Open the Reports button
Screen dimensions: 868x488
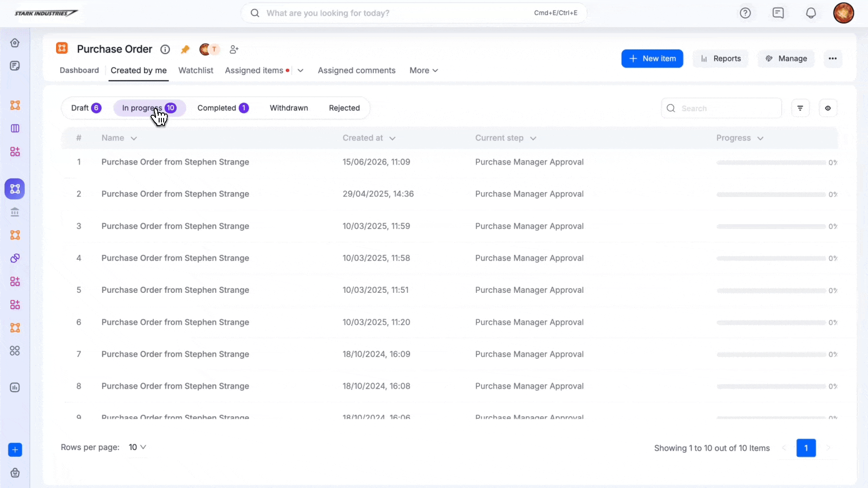(721, 59)
